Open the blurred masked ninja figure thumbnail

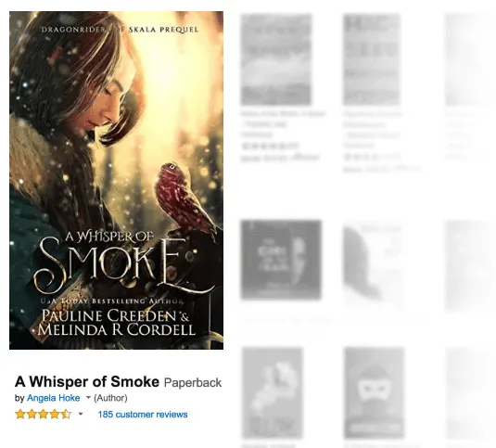tap(375, 393)
